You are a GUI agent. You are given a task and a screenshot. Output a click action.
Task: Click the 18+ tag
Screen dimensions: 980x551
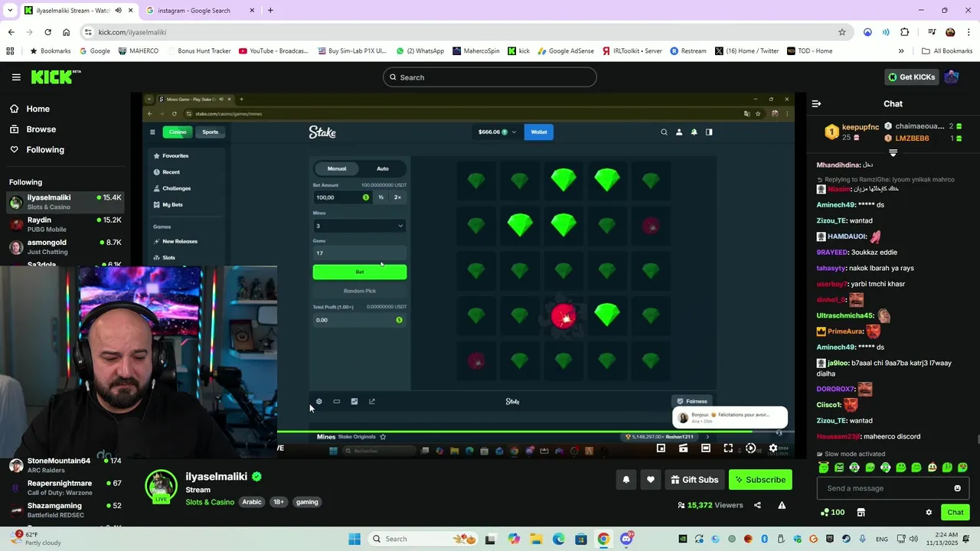[279, 502]
